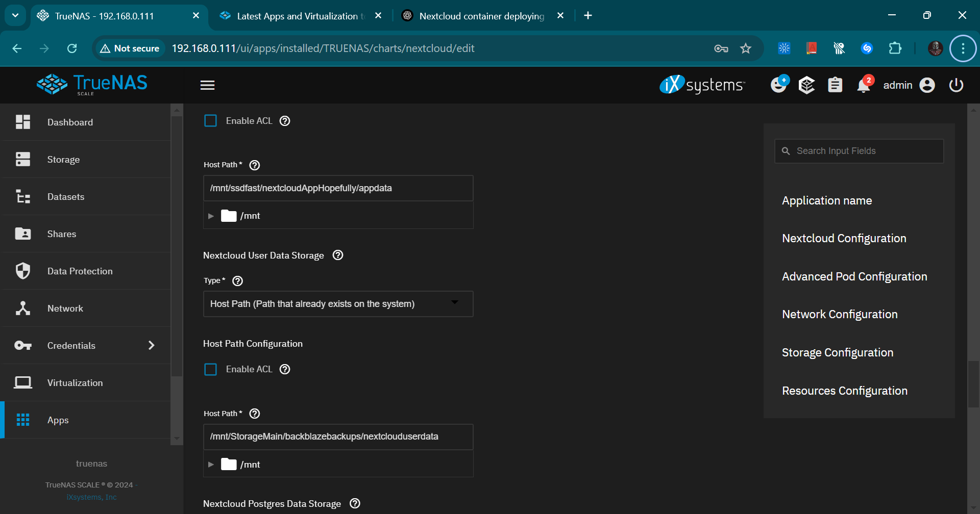The image size is (980, 514).
Task: Open the feedback smiley icon
Action: point(779,84)
